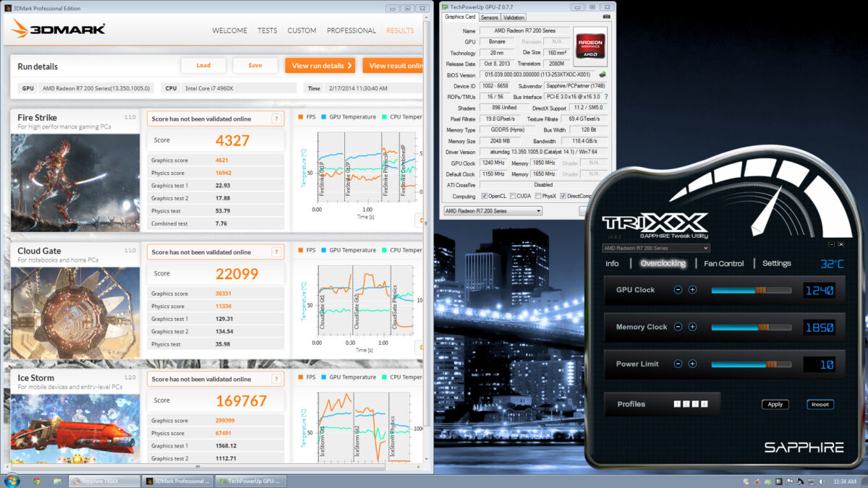This screenshot has height=488, width=868.
Task: Click the Cloud Gate score 22099
Action: coord(237,273)
